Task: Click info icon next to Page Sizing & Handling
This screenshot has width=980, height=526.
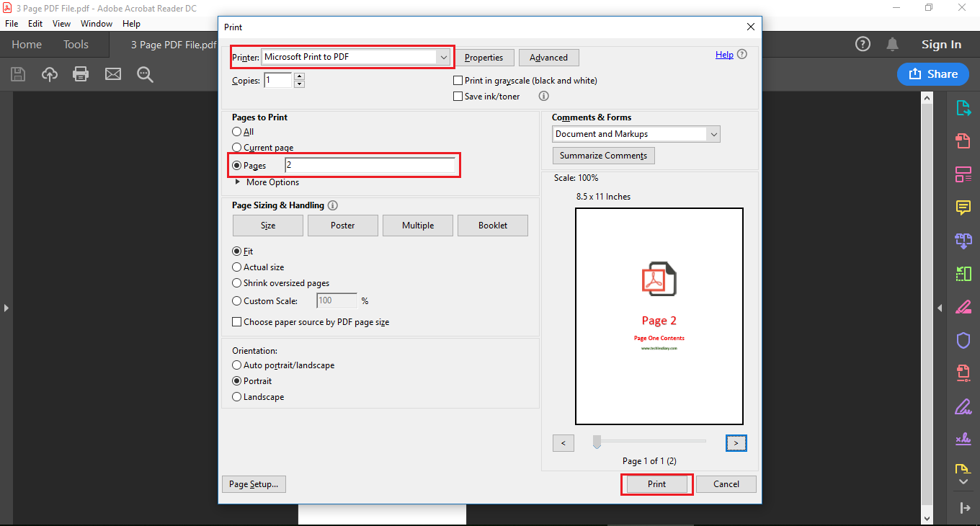Action: [x=333, y=205]
